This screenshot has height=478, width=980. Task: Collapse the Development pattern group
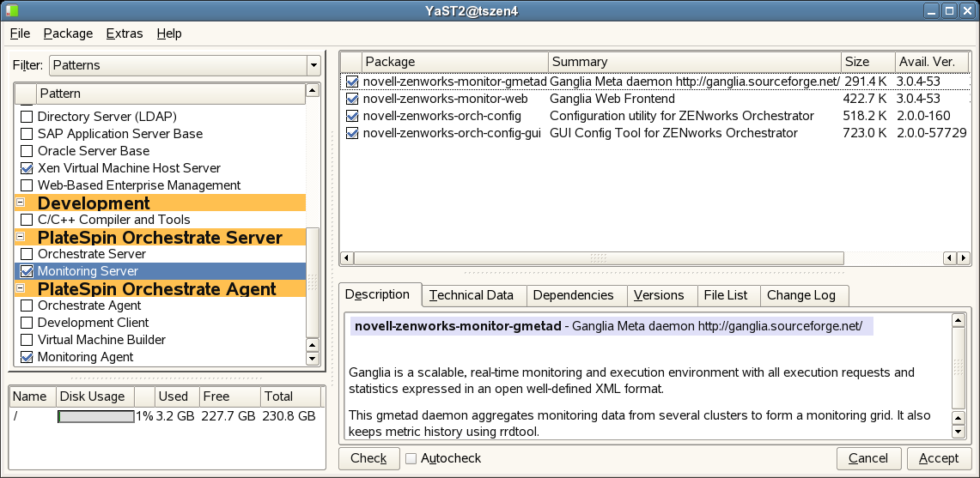click(x=20, y=203)
